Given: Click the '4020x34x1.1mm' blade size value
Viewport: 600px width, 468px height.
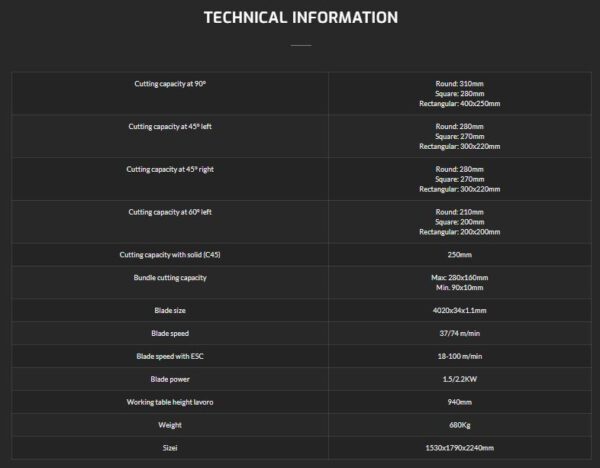Looking at the screenshot, I should pyautogui.click(x=459, y=310).
